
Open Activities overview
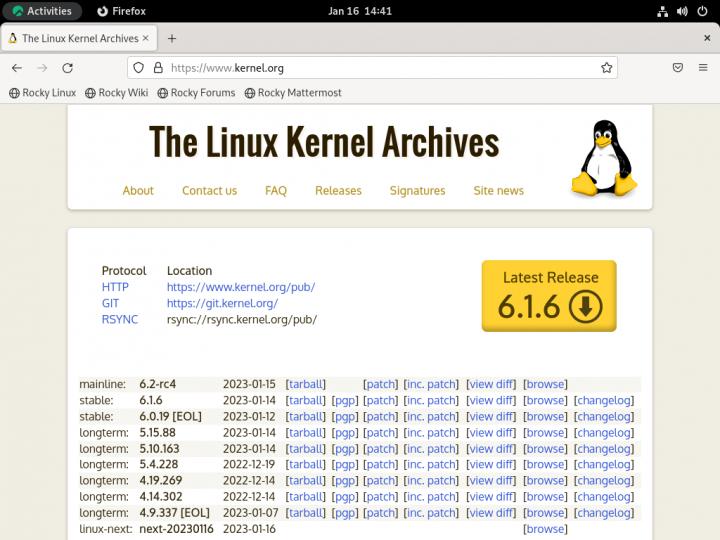(42, 11)
